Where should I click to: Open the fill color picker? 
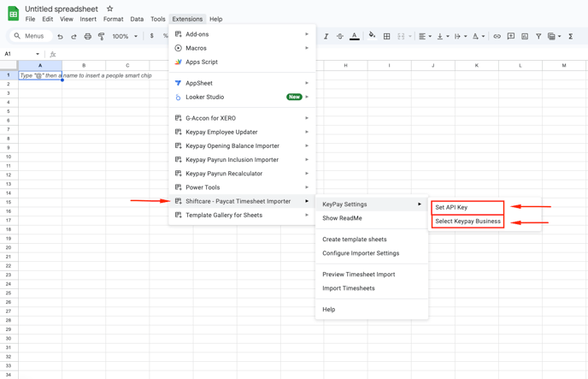pos(372,35)
